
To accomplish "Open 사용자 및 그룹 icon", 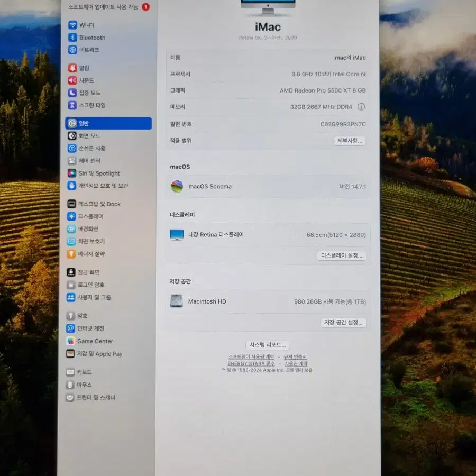I will (71, 297).
